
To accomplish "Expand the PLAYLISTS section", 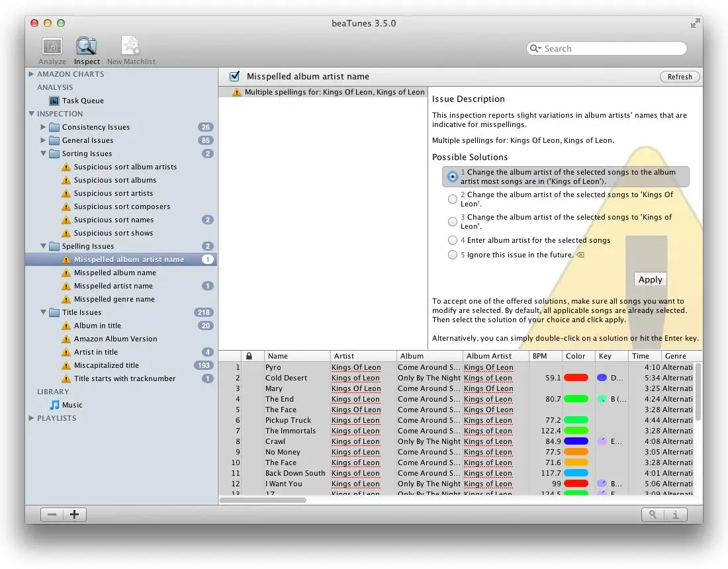I will pos(31,418).
